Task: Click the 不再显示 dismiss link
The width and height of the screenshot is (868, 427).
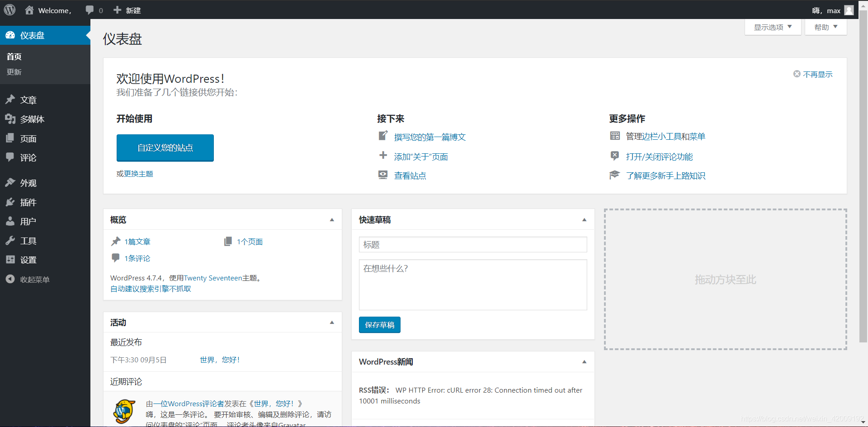Action: coord(818,74)
